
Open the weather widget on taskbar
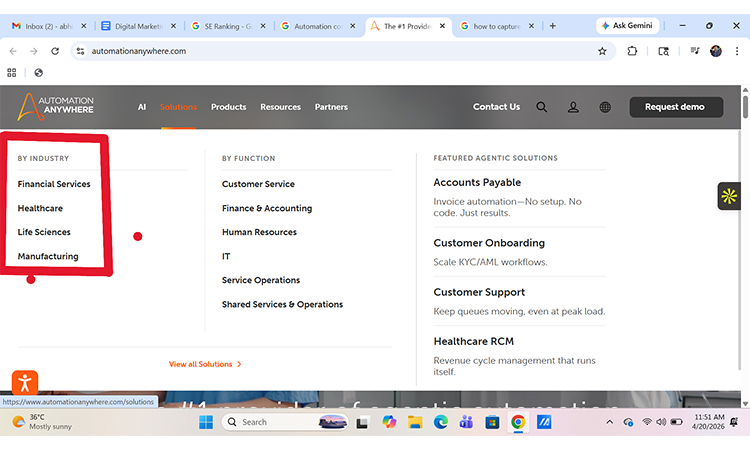[42, 422]
